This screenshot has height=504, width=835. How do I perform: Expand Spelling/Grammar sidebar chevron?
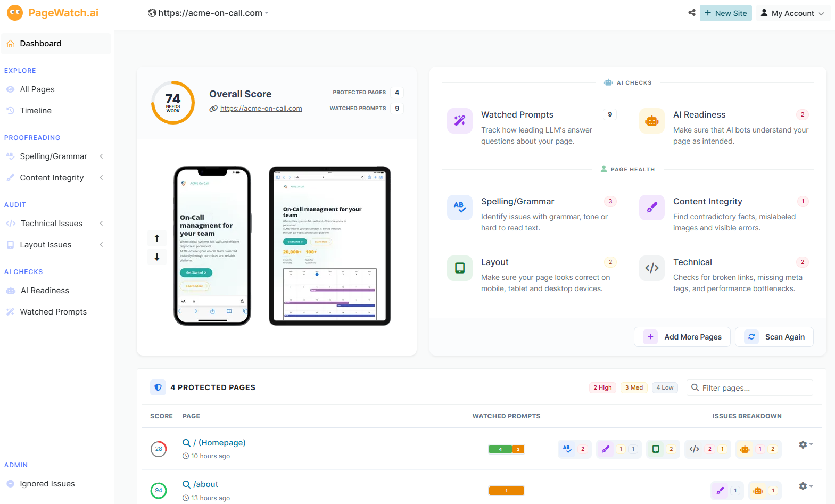[101, 156]
